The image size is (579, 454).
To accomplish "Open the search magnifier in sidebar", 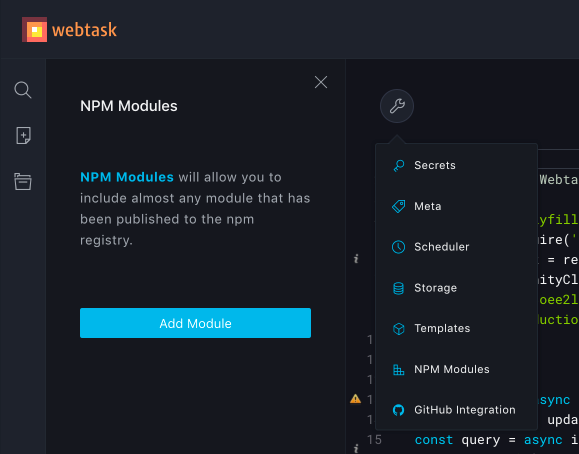I will (x=23, y=90).
